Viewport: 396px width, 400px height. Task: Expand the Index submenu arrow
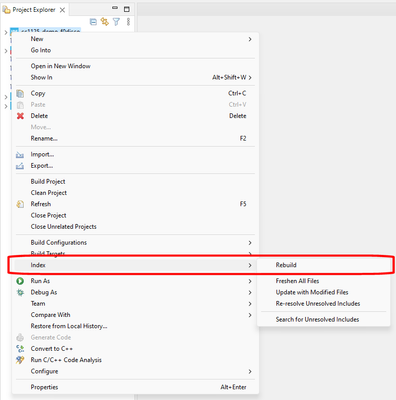coord(250,265)
